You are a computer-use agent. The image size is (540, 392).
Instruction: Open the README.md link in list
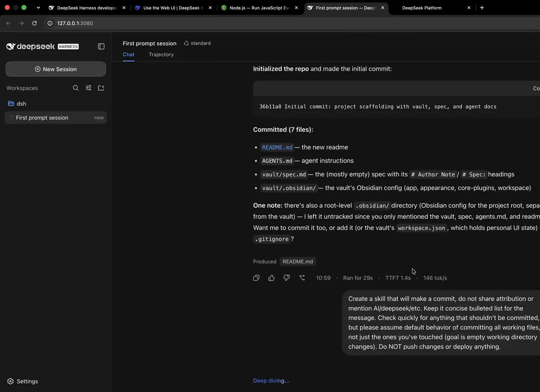click(x=277, y=147)
